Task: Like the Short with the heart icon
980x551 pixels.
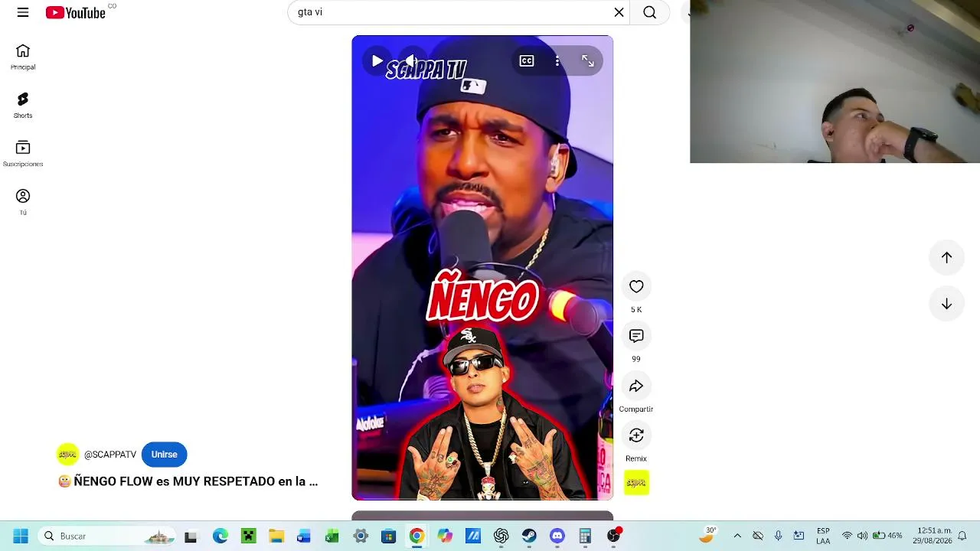Action: tap(636, 286)
